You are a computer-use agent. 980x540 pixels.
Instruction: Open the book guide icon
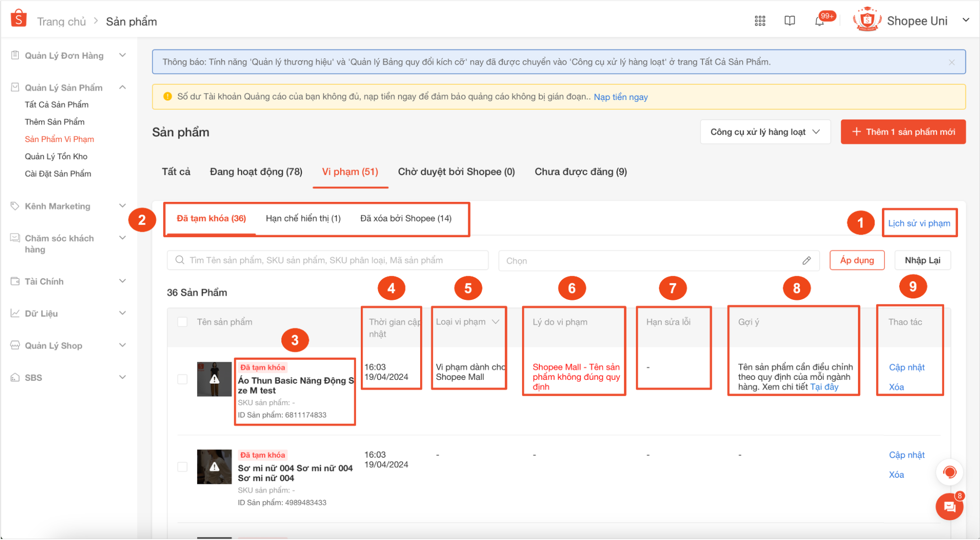(789, 21)
